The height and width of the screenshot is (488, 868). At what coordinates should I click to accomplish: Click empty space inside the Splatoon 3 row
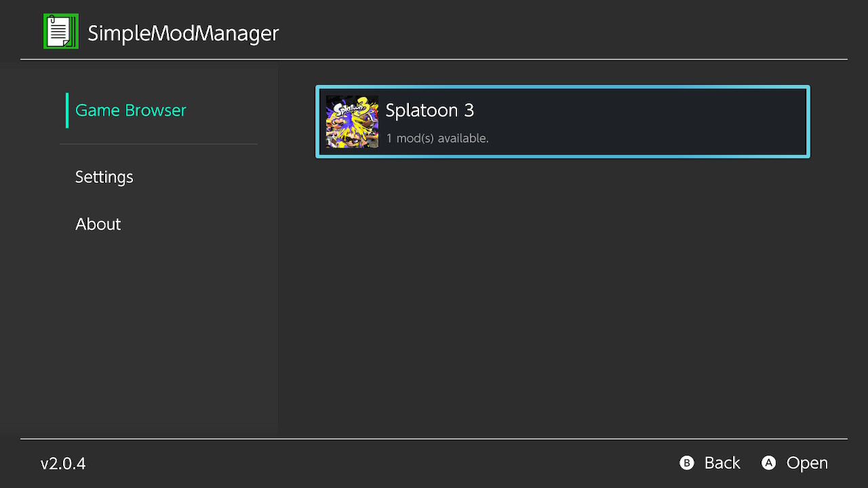(x=644, y=122)
